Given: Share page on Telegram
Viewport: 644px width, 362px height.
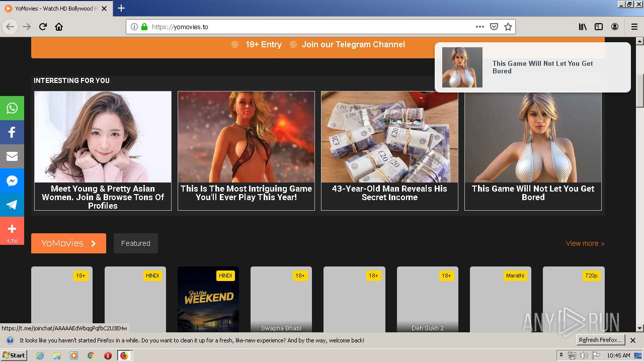Looking at the screenshot, I should click(x=12, y=205).
